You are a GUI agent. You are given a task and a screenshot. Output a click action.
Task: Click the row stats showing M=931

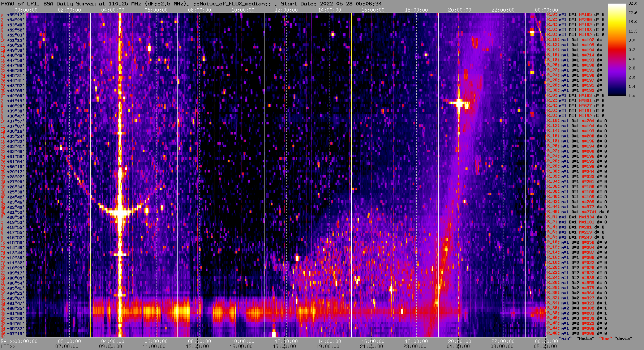(x=576, y=101)
